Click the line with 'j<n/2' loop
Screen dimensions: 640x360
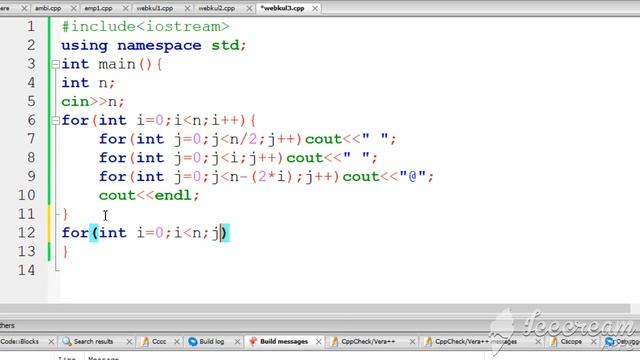247,139
